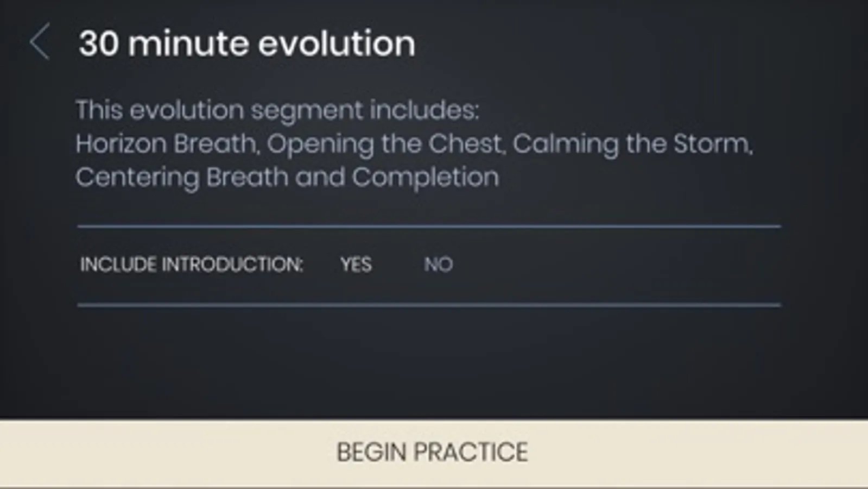Choose NO for include introduction
868x489 pixels.
coord(438,265)
